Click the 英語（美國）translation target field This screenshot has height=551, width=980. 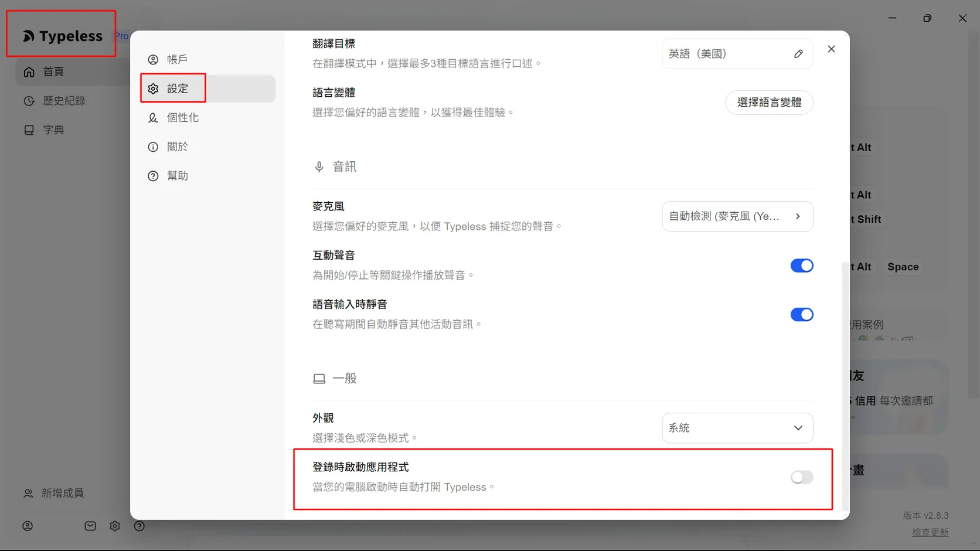pos(737,54)
